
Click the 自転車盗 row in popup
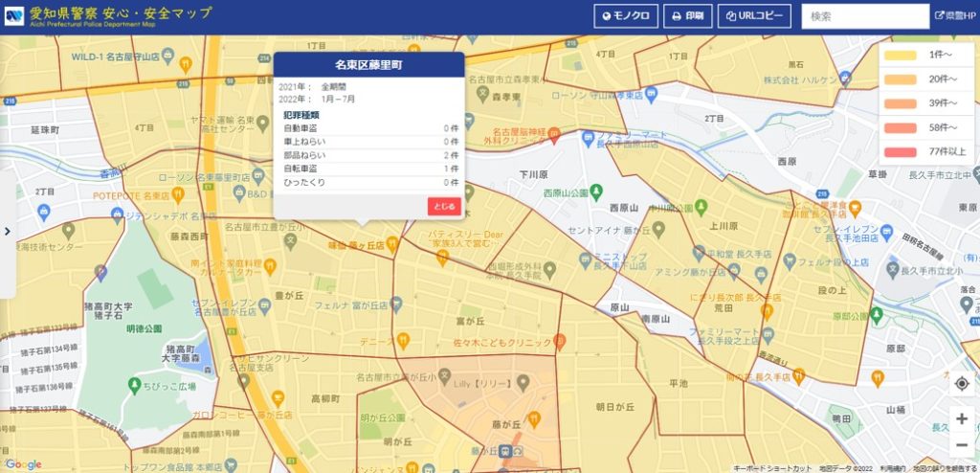coord(371,169)
